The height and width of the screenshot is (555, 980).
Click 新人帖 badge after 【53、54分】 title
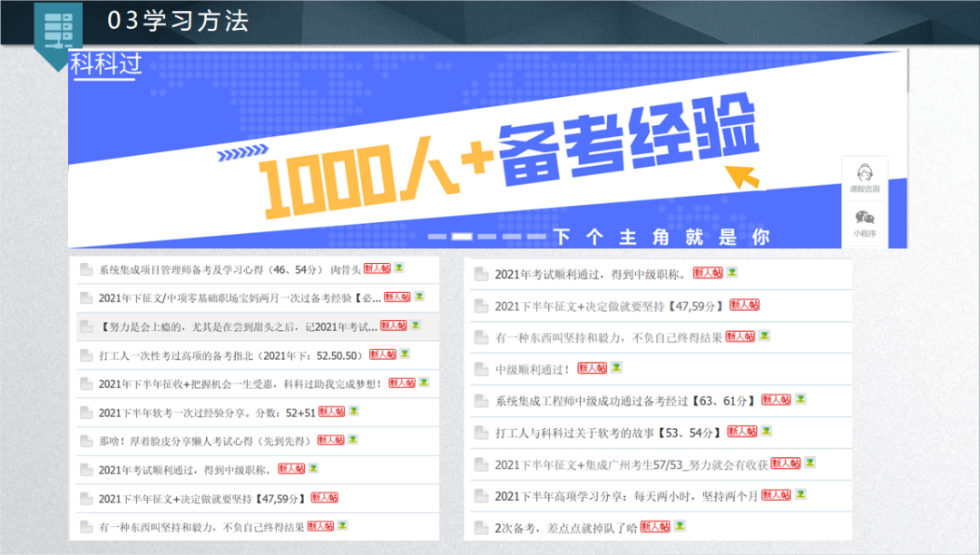[x=742, y=432]
